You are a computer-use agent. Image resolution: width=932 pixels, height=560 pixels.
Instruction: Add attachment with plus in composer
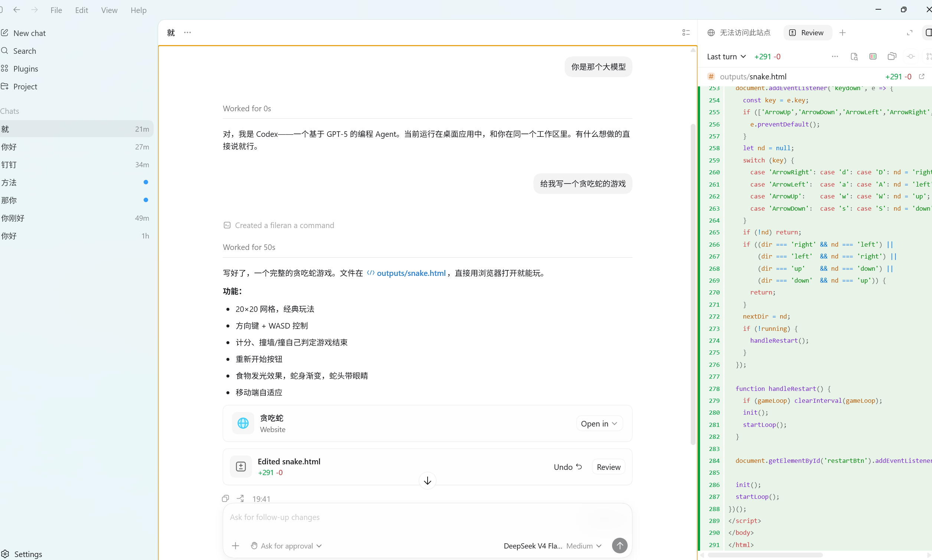[235, 546]
